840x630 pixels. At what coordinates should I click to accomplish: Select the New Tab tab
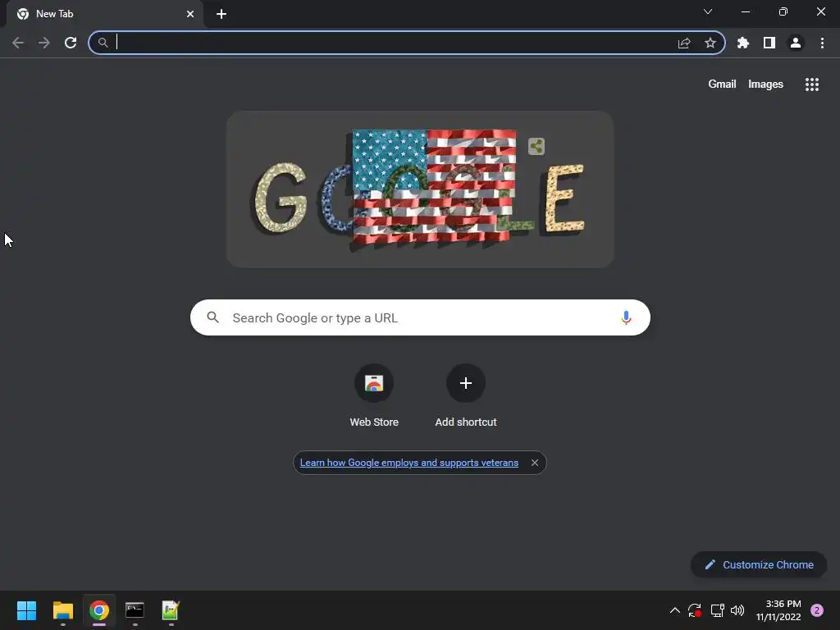104,14
